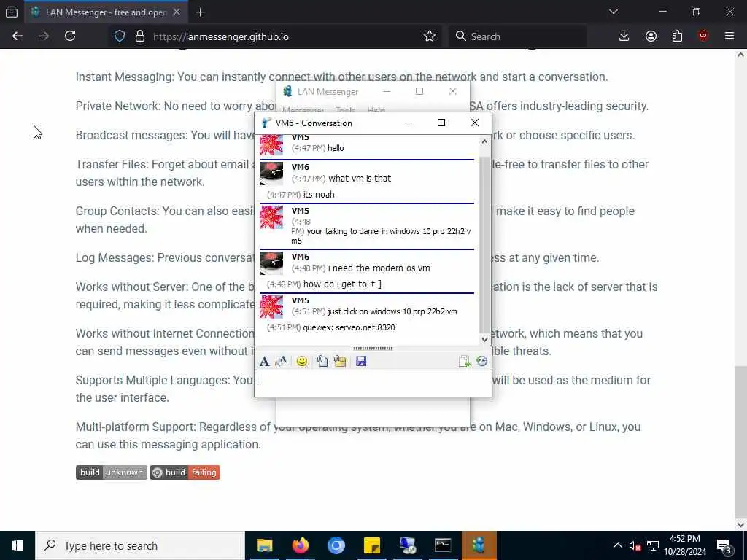
Task: Click the browser Search box
Action: coord(517,36)
